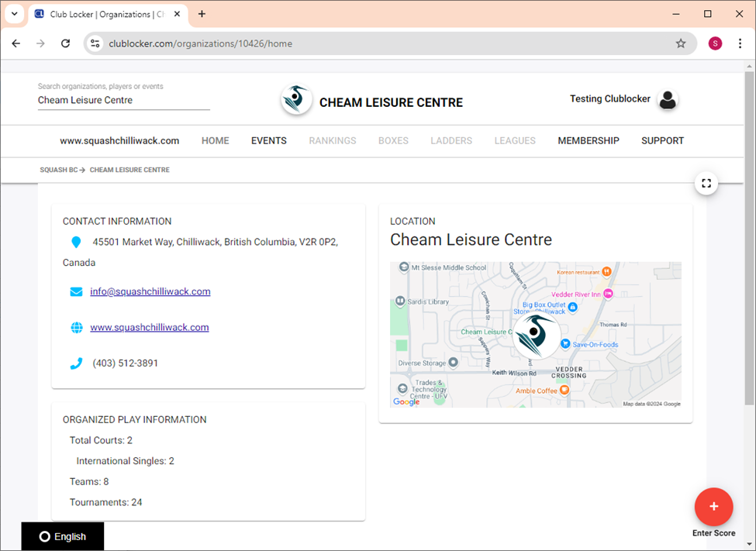Open the MEMBERSHIP menu item
756x551 pixels.
pos(588,141)
